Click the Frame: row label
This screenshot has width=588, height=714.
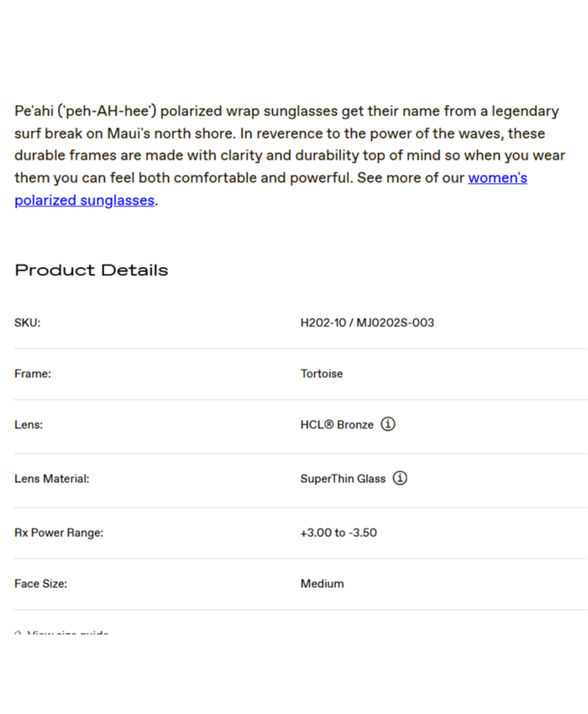tap(33, 374)
